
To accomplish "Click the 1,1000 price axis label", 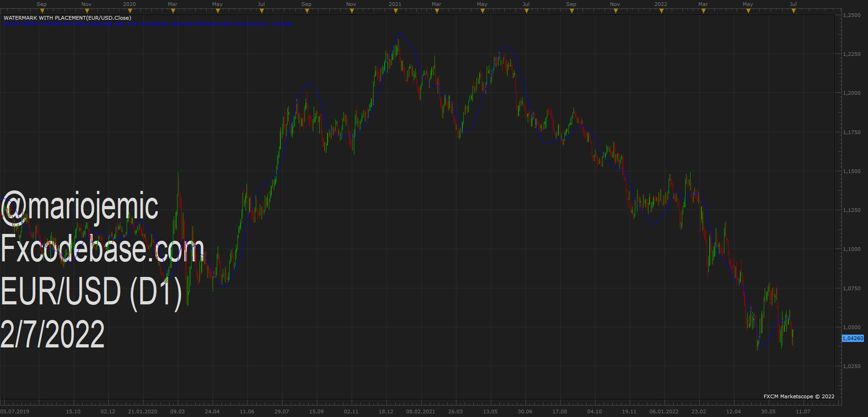I will click(852, 249).
